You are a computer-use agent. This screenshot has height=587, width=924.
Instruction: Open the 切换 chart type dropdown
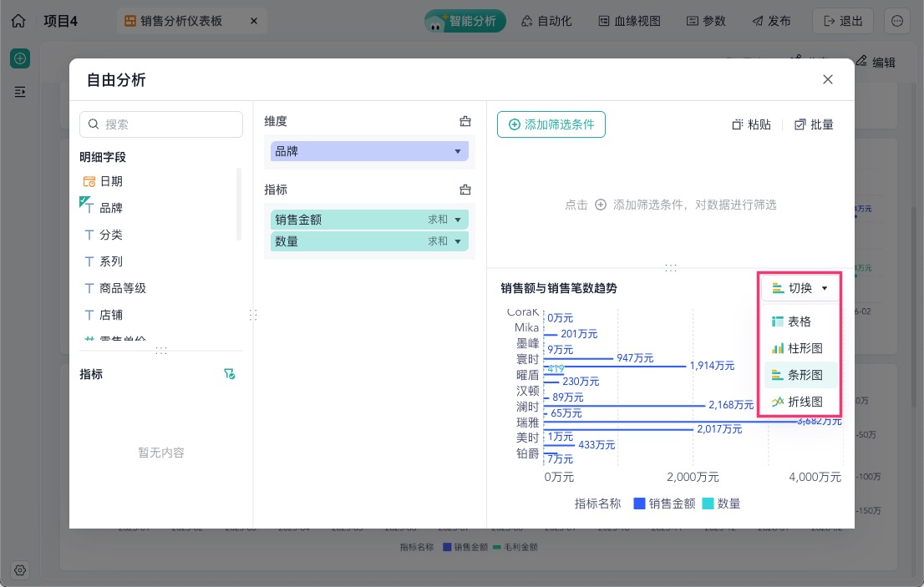(x=800, y=288)
